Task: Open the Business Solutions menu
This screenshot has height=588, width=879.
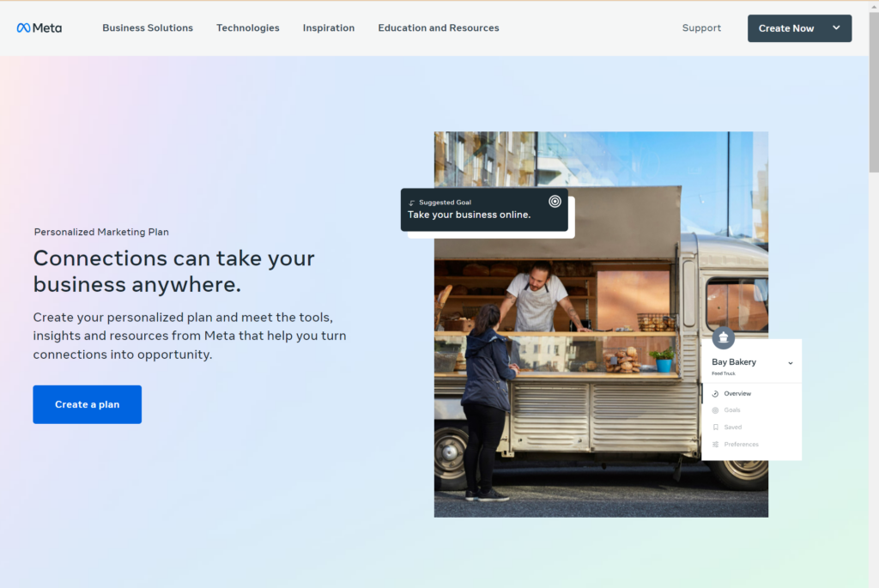Action: coord(147,27)
